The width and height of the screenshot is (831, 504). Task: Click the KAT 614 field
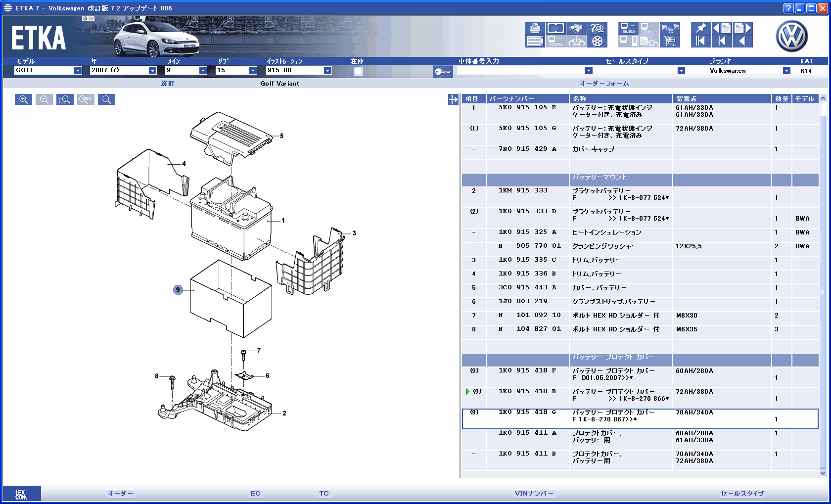(806, 71)
